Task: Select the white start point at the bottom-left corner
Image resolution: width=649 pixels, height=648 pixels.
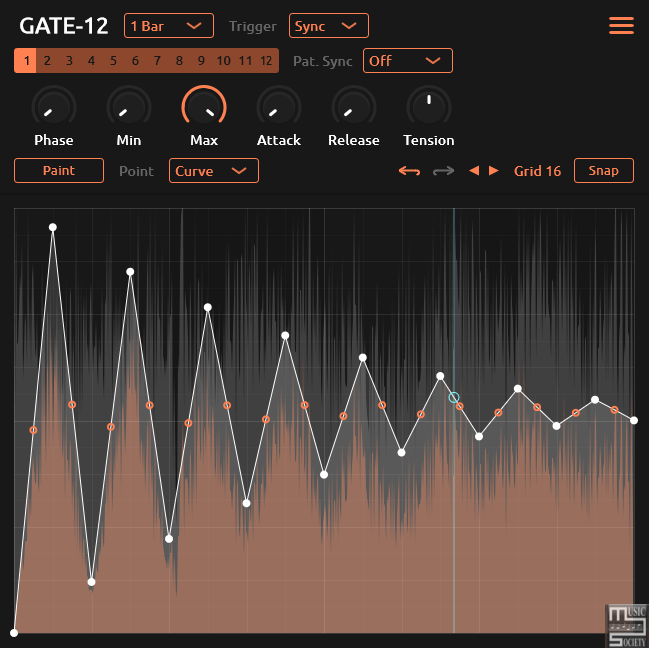Action: tap(14, 633)
